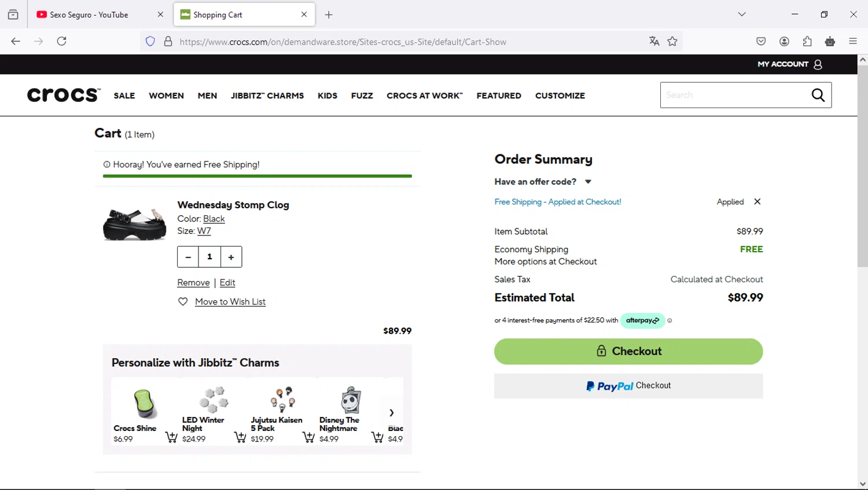868x490 pixels.
Task: Open My Account user icon
Action: (818, 64)
